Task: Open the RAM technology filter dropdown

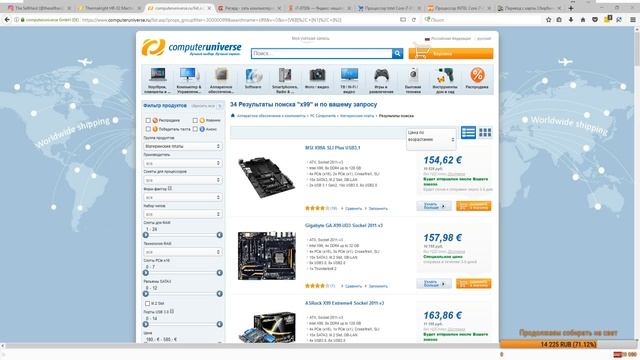Action: 182,252
